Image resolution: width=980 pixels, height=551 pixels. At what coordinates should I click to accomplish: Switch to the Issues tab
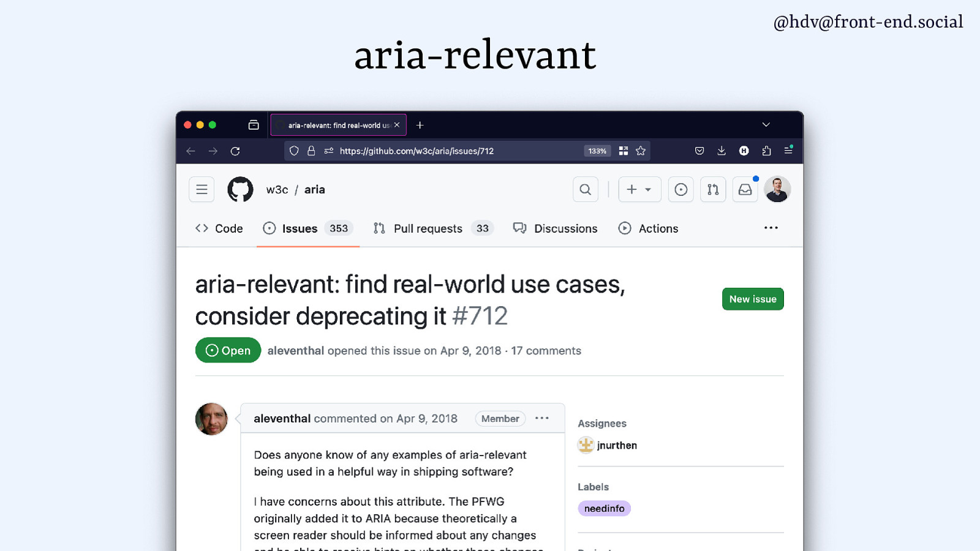(308, 228)
